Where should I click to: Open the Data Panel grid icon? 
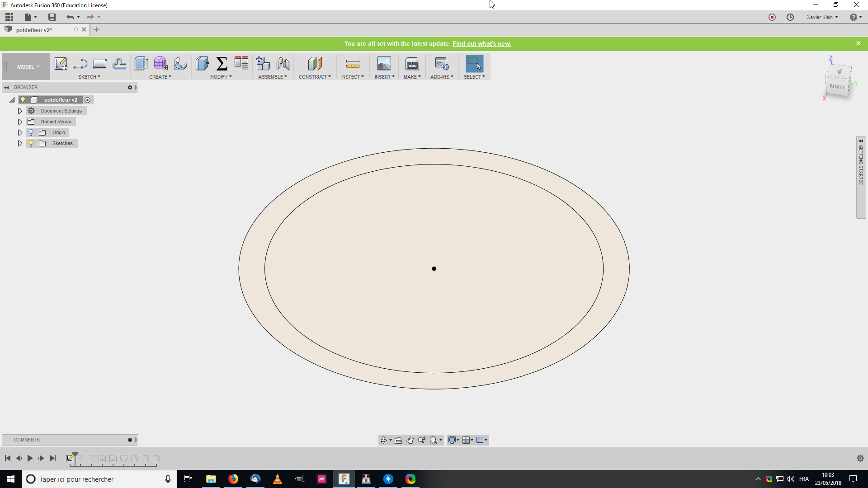pos(9,17)
